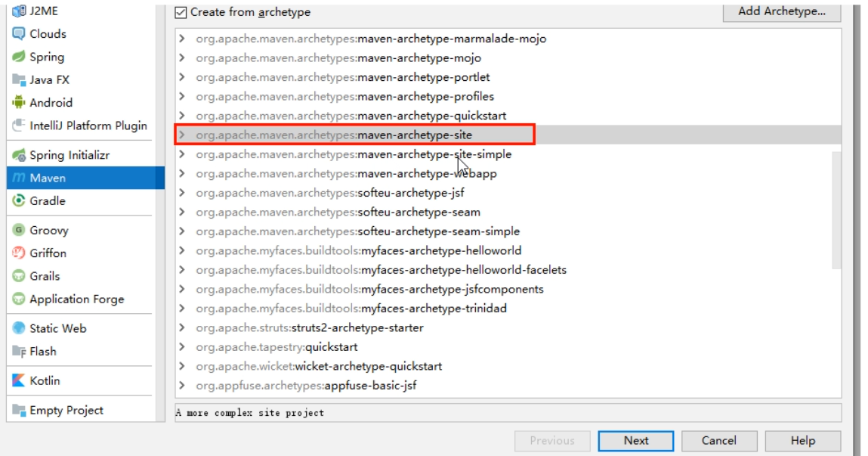
Task: Click the Groovy G icon
Action: [19, 230]
